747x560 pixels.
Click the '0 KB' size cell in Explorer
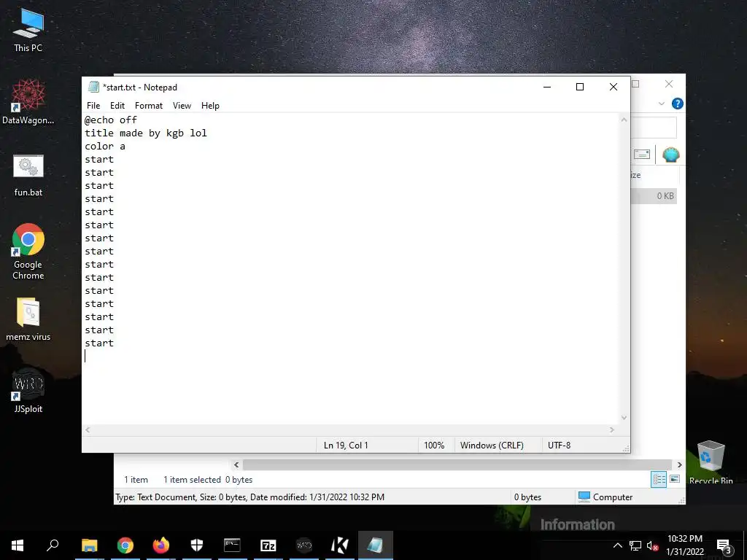pos(665,195)
